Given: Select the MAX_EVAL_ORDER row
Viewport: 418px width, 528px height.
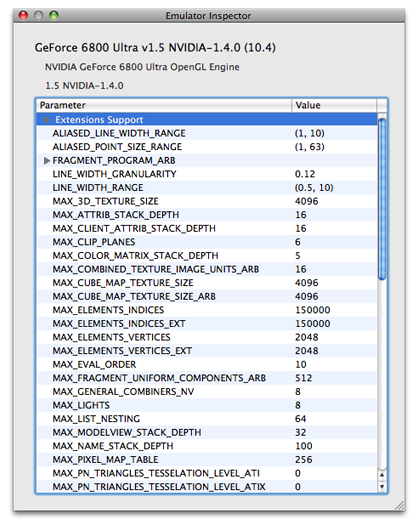Looking at the screenshot, I should pos(207,365).
